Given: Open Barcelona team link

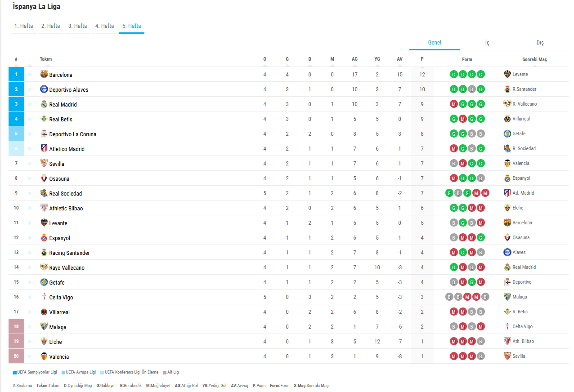Looking at the screenshot, I should point(61,75).
